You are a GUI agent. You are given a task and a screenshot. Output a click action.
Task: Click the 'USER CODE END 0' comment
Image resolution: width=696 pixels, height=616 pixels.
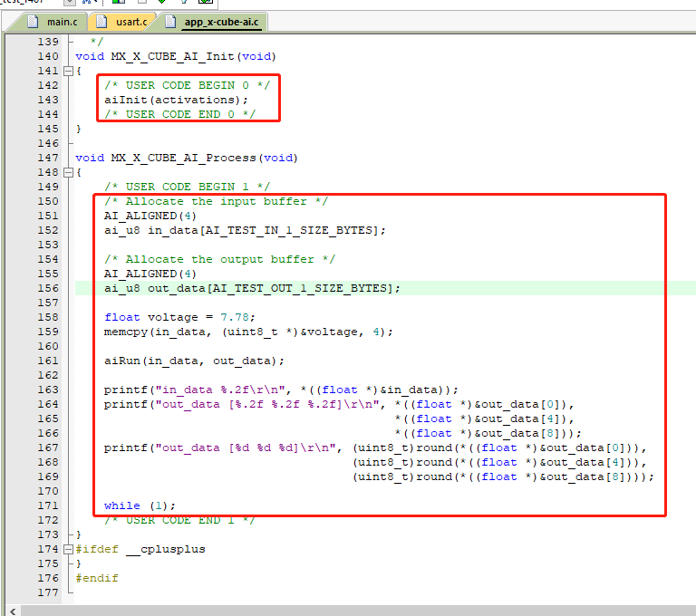[179, 114]
